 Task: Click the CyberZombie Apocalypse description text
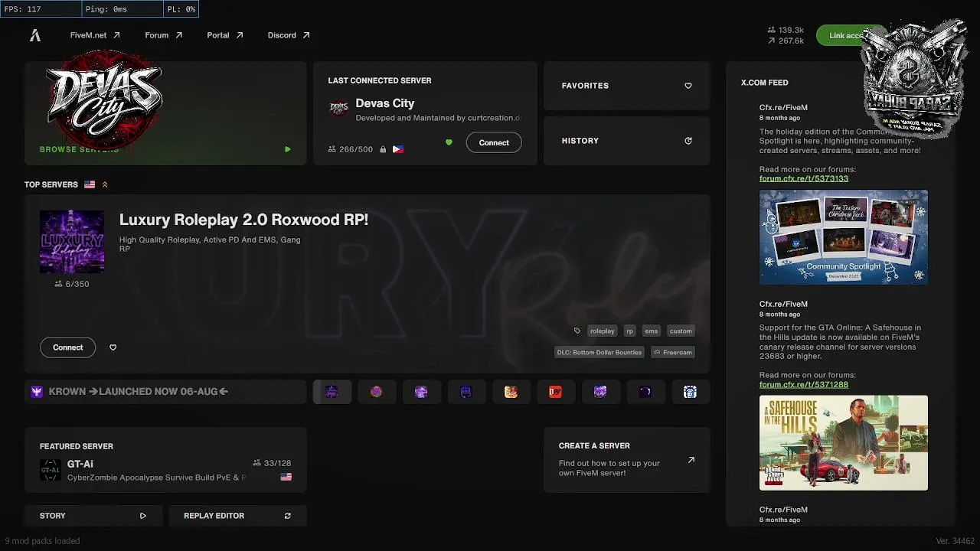click(x=157, y=478)
